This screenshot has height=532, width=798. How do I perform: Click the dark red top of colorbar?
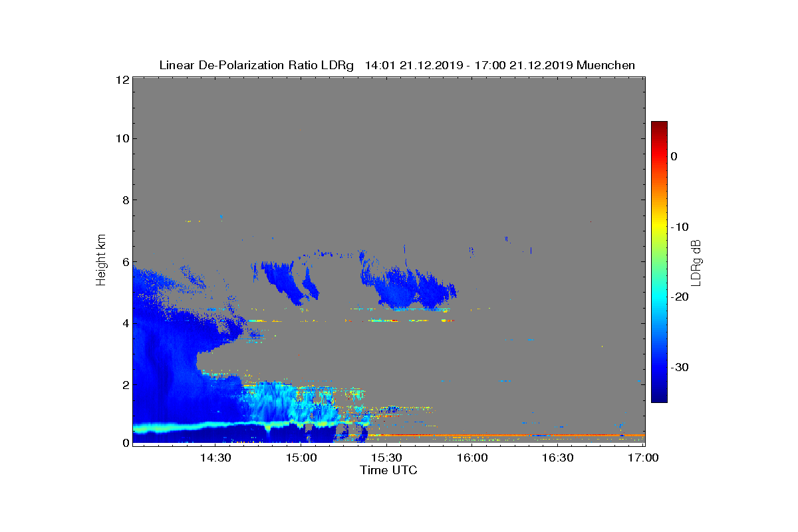click(x=659, y=125)
